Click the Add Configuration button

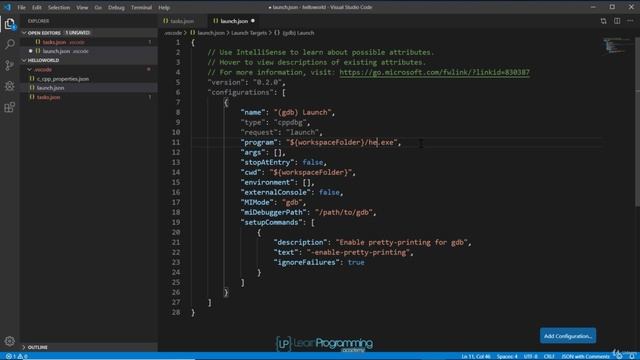pyautogui.click(x=568, y=336)
